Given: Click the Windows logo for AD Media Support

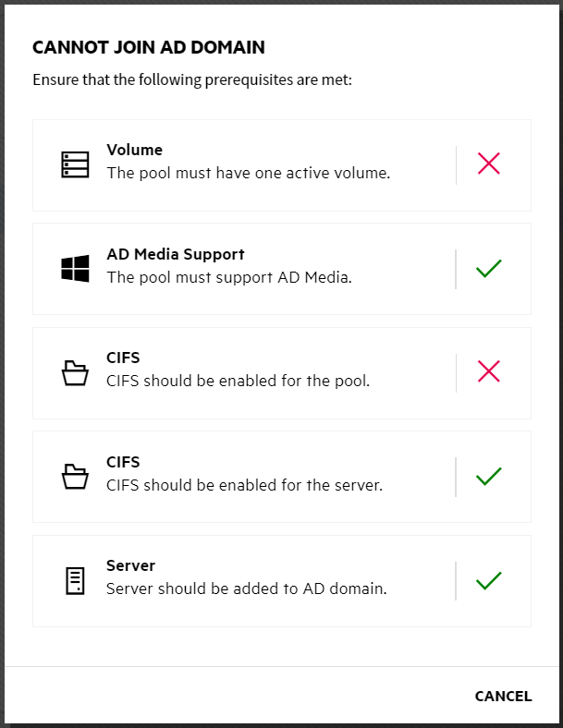Looking at the screenshot, I should (74, 269).
